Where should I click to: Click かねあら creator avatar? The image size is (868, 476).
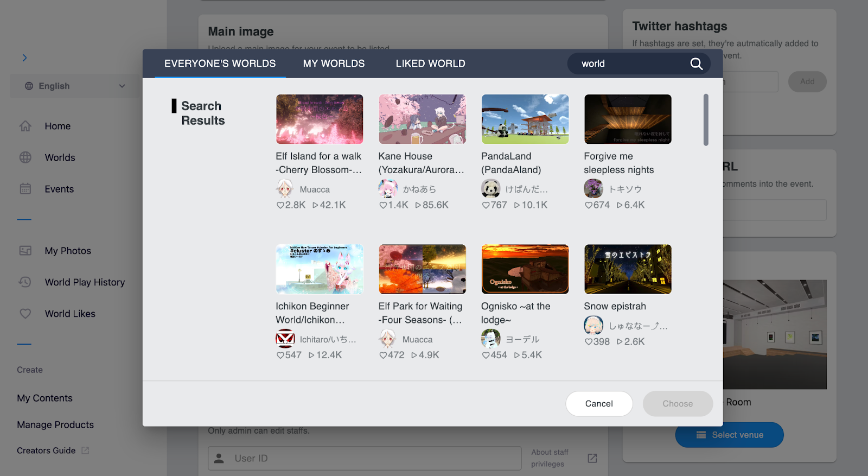tap(388, 189)
